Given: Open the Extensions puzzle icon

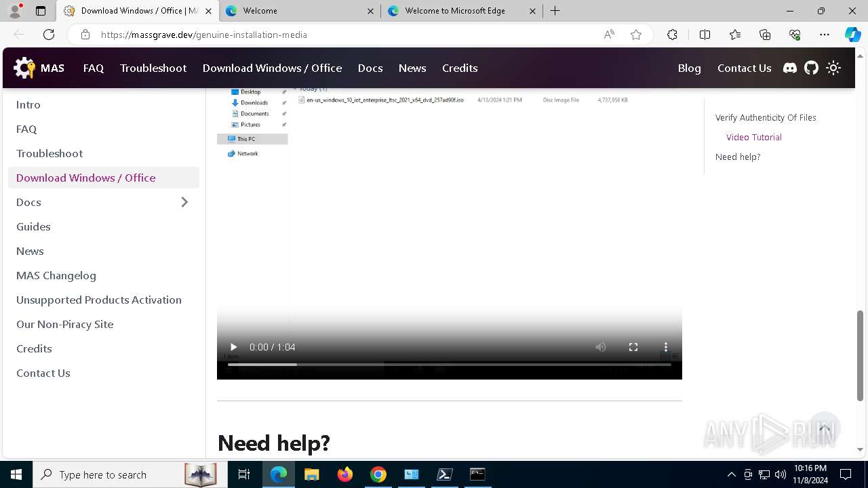Looking at the screenshot, I should [x=672, y=35].
